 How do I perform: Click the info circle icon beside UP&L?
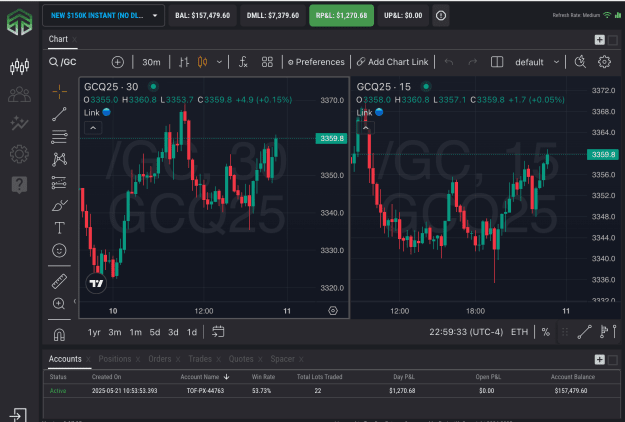click(x=441, y=16)
